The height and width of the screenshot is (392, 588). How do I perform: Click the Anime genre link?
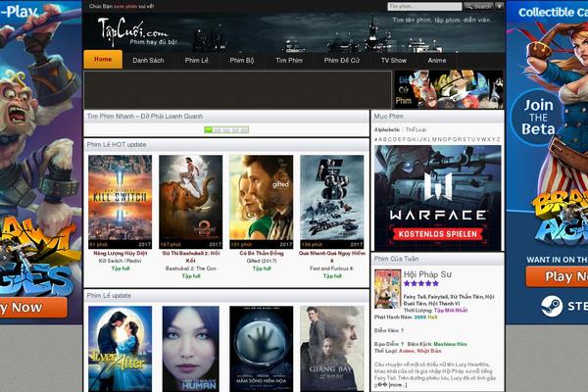coord(407,351)
